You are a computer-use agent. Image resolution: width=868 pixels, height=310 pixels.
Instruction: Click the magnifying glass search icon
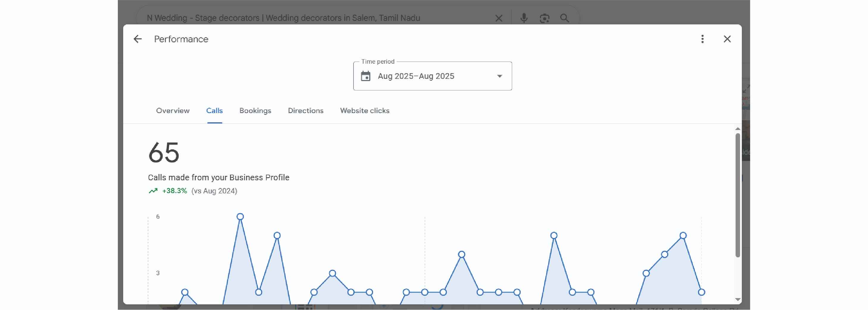(x=564, y=18)
